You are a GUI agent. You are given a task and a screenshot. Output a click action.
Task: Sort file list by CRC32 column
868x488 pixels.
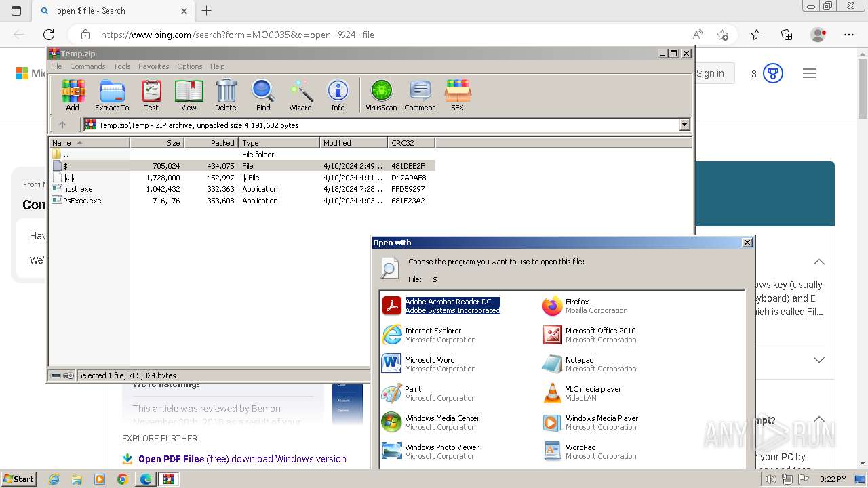(x=411, y=142)
